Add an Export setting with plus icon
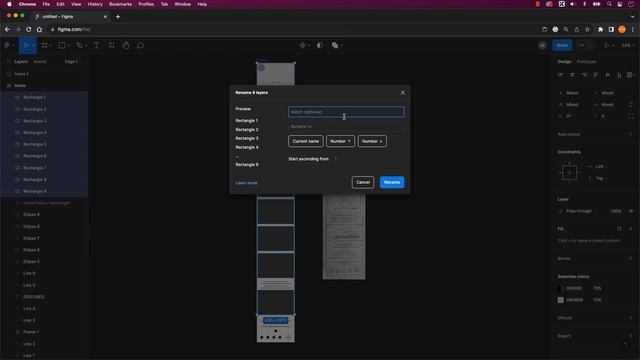 [631, 336]
